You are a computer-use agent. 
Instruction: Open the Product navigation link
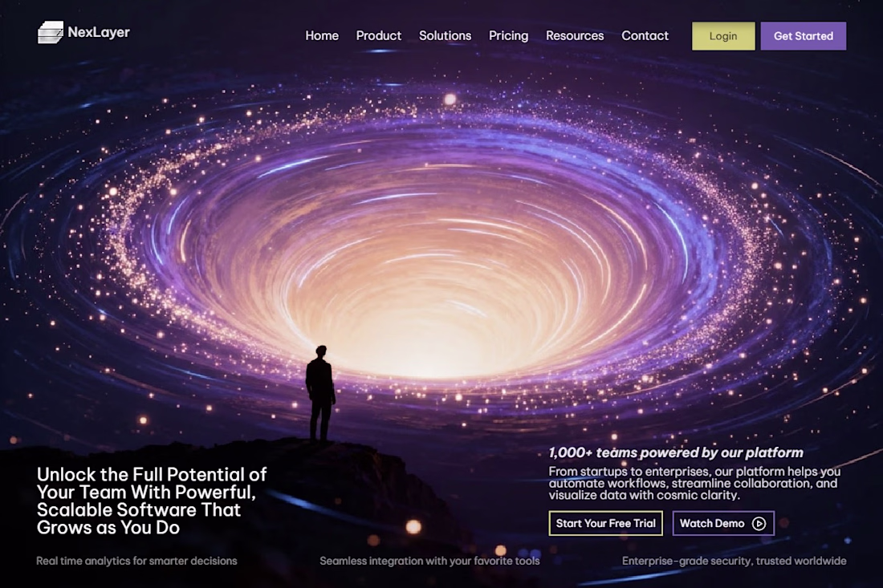378,35
